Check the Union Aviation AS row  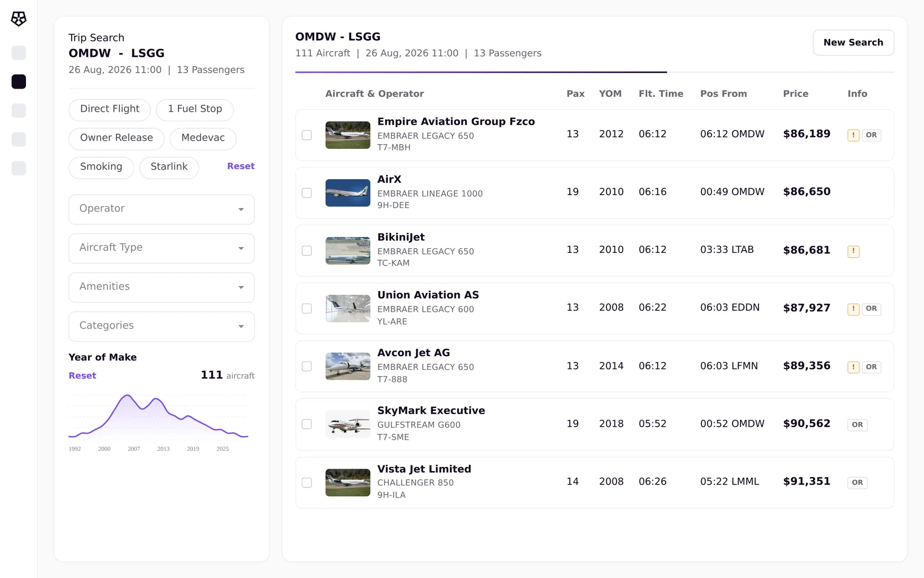coord(307,309)
